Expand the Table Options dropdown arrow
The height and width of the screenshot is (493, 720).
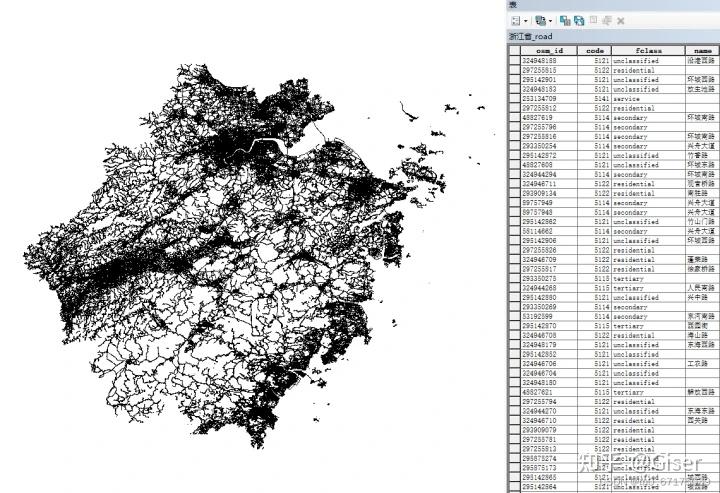pyautogui.click(x=526, y=21)
